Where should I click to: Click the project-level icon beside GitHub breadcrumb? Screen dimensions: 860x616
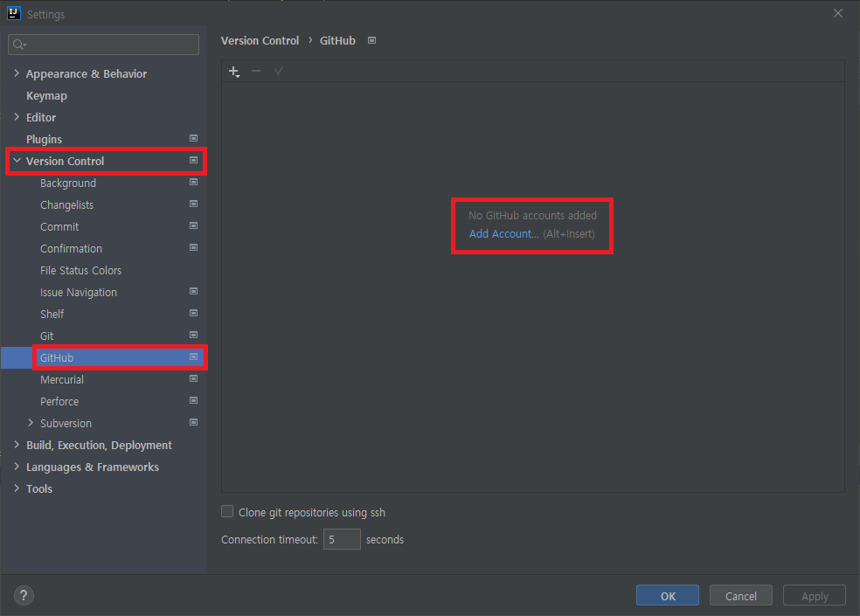(371, 40)
